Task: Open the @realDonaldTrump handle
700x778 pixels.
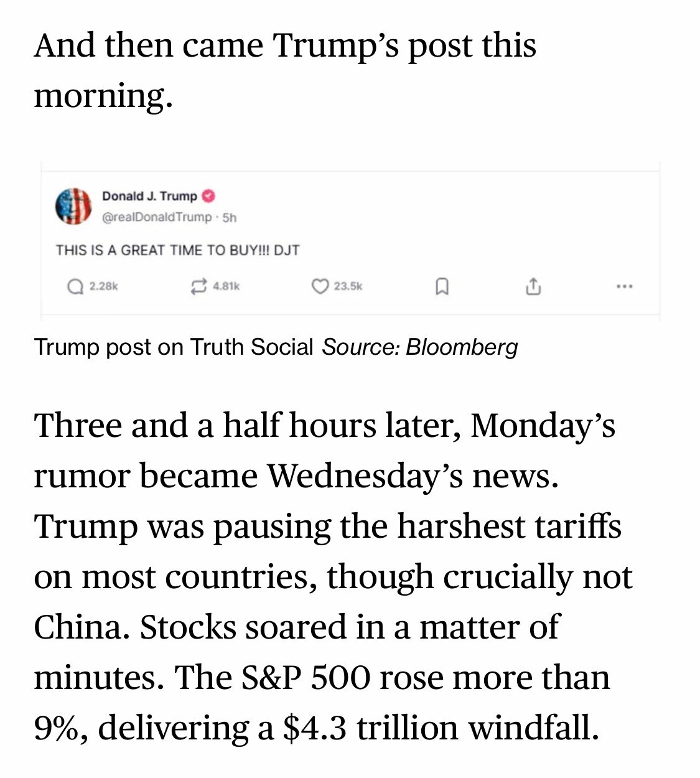Action: click(x=157, y=217)
